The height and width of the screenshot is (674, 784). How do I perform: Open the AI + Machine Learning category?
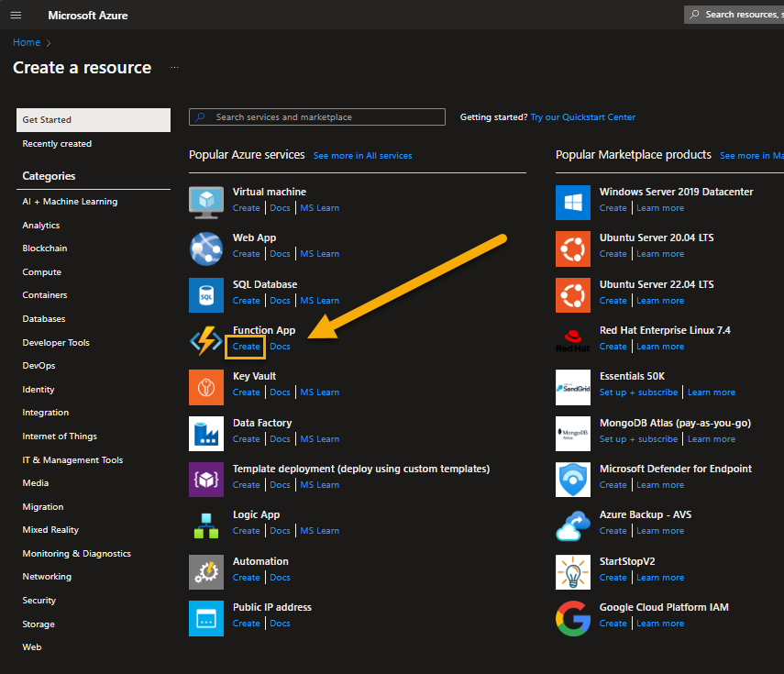tap(70, 202)
